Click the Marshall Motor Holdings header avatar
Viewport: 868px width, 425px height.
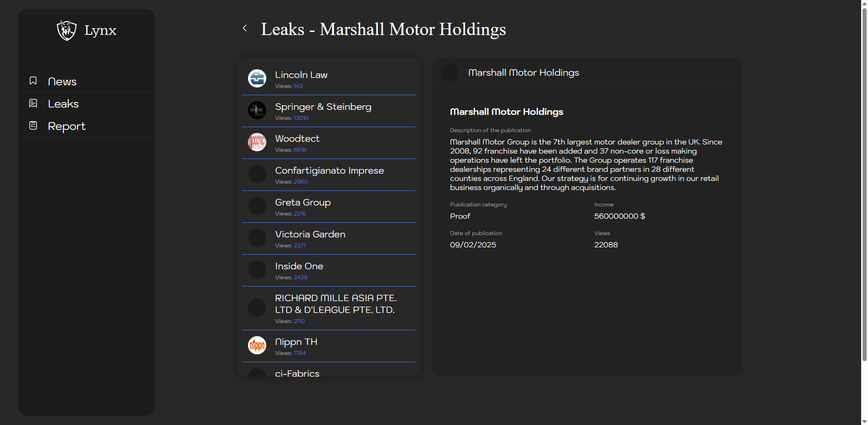coord(450,73)
